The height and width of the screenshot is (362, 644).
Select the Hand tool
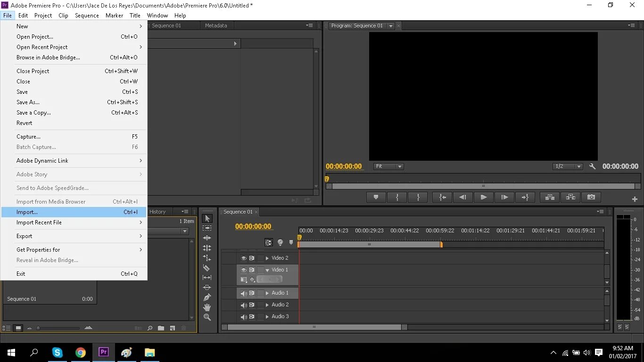pyautogui.click(x=207, y=307)
